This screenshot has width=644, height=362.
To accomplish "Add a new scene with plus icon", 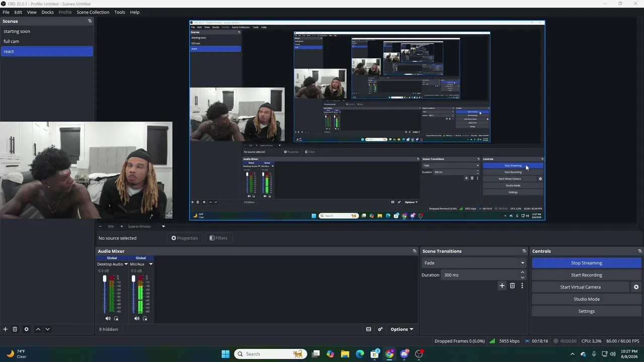I will 5,329.
